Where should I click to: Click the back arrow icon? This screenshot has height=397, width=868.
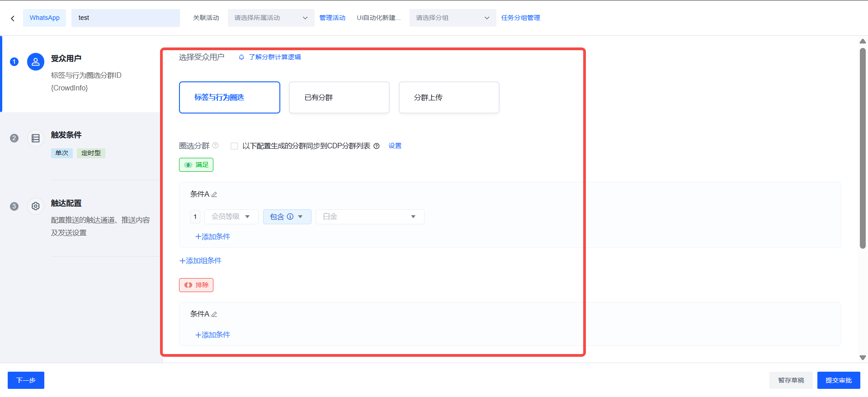[13, 18]
